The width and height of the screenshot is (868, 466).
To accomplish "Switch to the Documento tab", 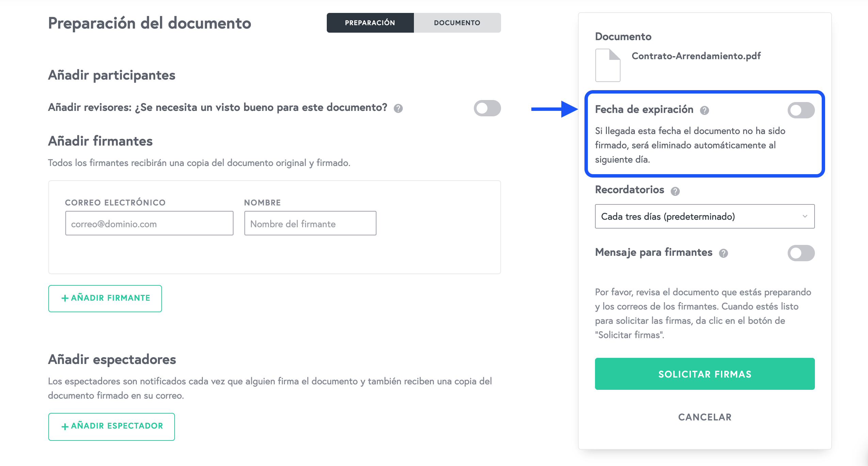I will (457, 23).
